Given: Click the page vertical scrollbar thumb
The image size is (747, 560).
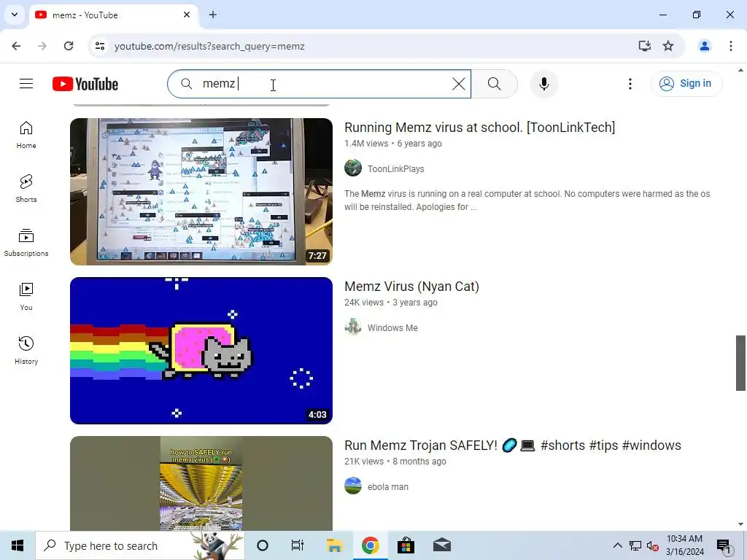Looking at the screenshot, I should [x=740, y=363].
